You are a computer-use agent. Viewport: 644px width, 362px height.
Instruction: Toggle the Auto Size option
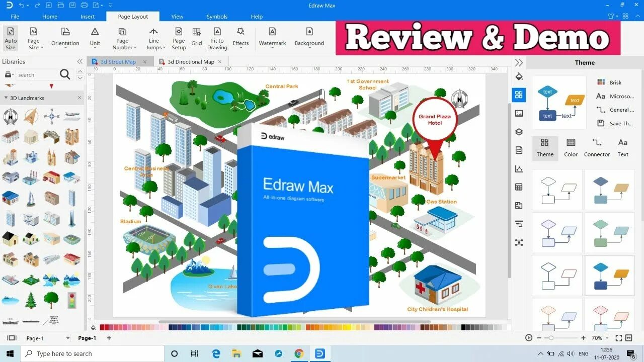pos(11,38)
